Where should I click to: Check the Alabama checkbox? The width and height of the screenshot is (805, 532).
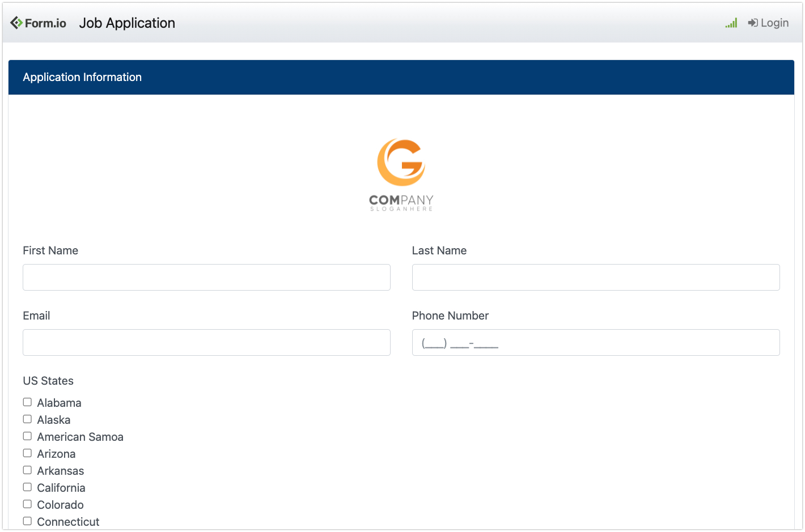pyautogui.click(x=27, y=402)
